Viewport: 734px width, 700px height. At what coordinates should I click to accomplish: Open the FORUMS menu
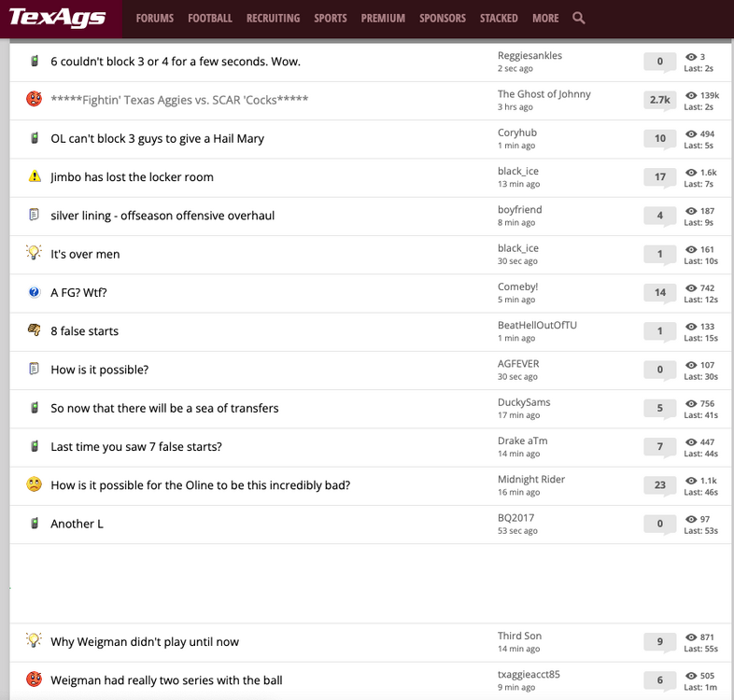pos(155,19)
